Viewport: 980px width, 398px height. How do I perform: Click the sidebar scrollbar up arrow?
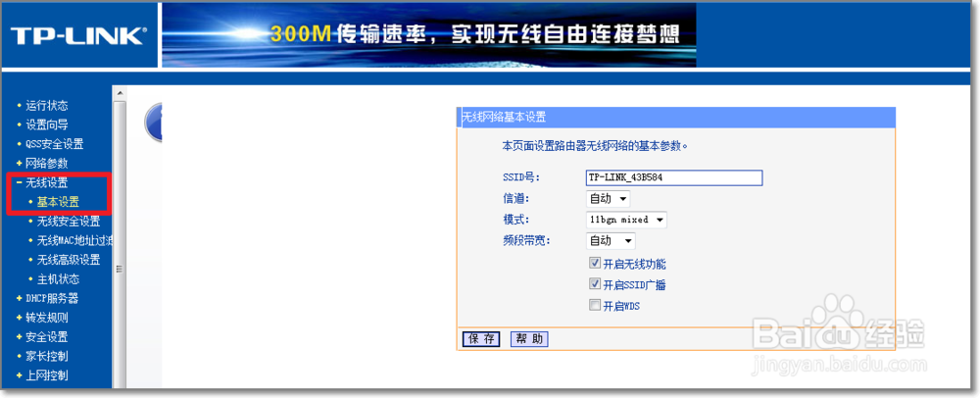point(119,92)
